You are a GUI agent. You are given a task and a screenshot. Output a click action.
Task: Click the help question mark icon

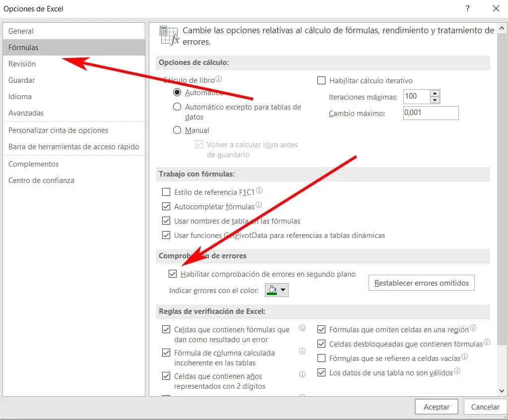tap(467, 9)
